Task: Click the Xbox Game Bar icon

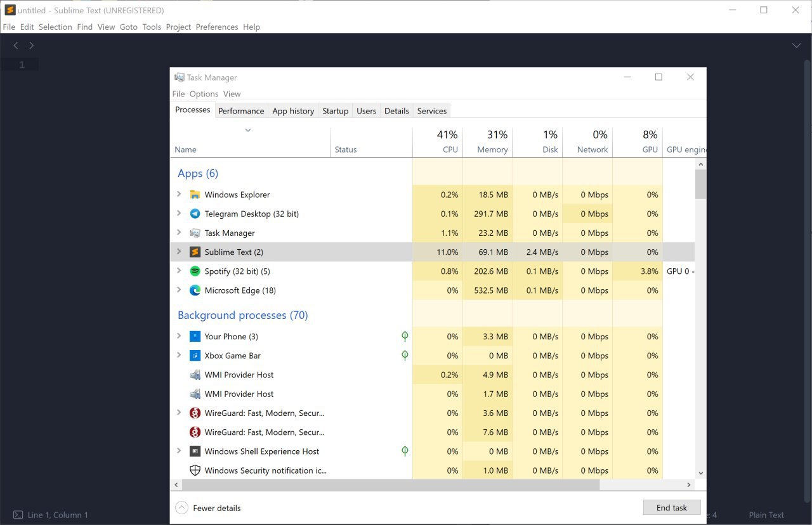Action: tap(195, 356)
